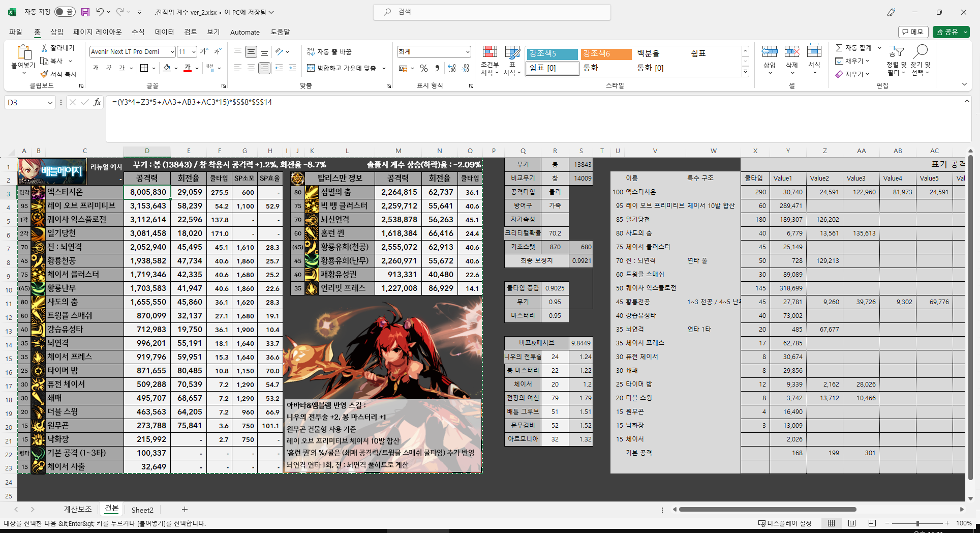
Task: Switch to Page Break Preview button
Action: (872, 523)
